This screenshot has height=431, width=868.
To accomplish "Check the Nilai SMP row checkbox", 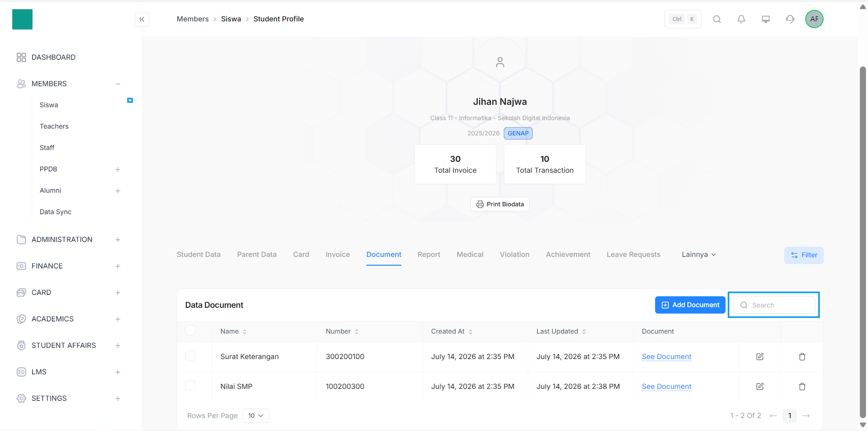I will (x=190, y=386).
